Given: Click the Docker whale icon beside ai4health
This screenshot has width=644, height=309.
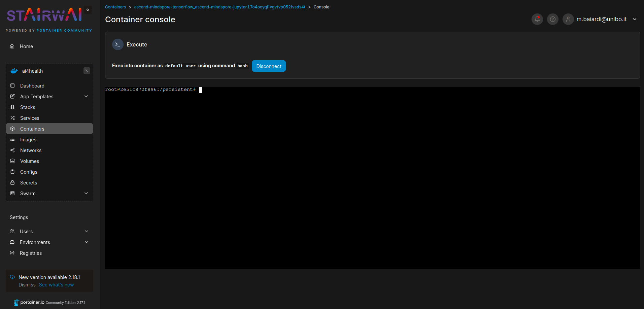Looking at the screenshot, I should click(x=14, y=71).
